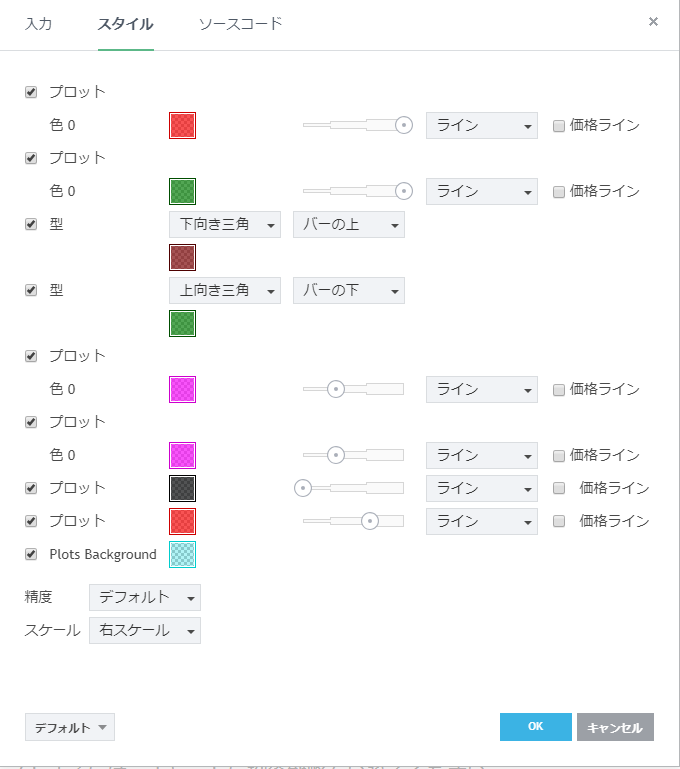680x769 pixels.
Task: Close the style settings dialog
Action: [653, 21]
